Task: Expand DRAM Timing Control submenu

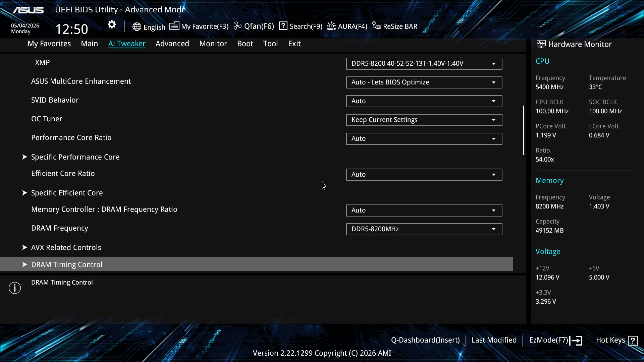Action: click(257, 264)
